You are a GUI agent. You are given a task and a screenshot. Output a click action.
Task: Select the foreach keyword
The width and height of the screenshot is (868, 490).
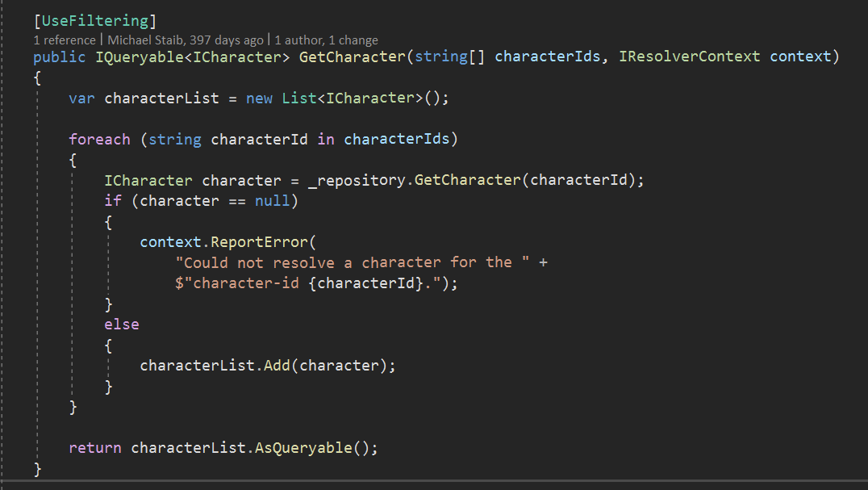click(x=98, y=139)
